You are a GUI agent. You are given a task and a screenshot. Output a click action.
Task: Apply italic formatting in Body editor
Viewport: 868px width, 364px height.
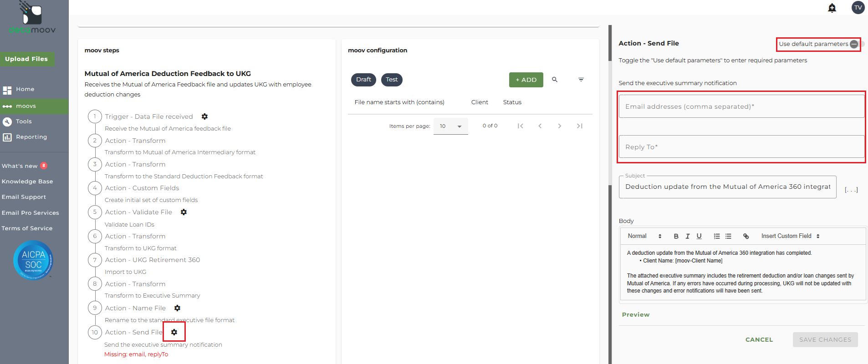tap(688, 236)
